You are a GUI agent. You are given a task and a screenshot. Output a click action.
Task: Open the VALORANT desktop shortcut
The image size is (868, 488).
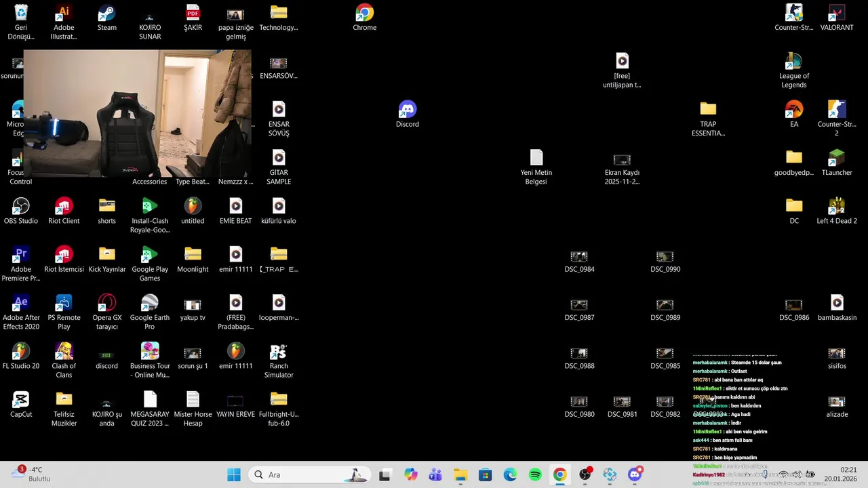tap(837, 18)
